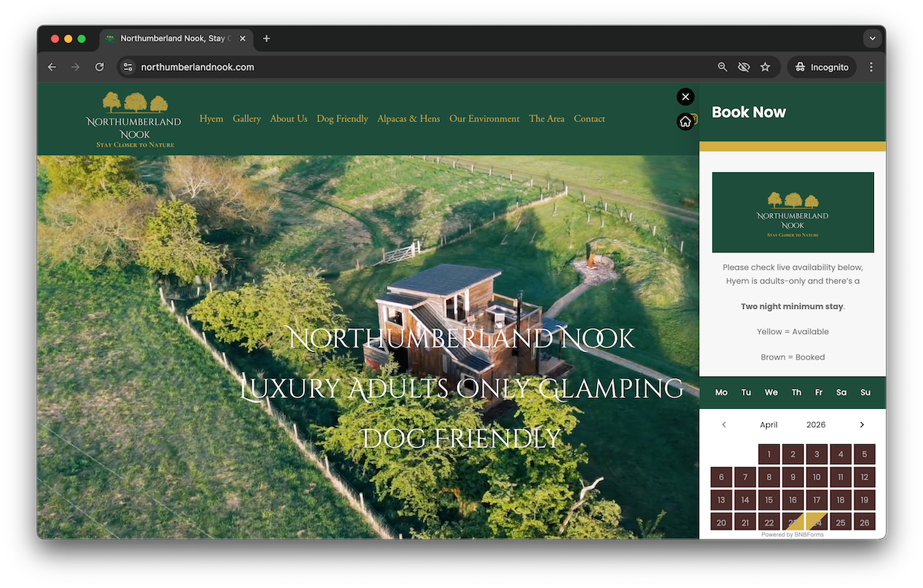Reload the page with the refresh icon
The width and height of the screenshot is (923, 588).
point(99,68)
